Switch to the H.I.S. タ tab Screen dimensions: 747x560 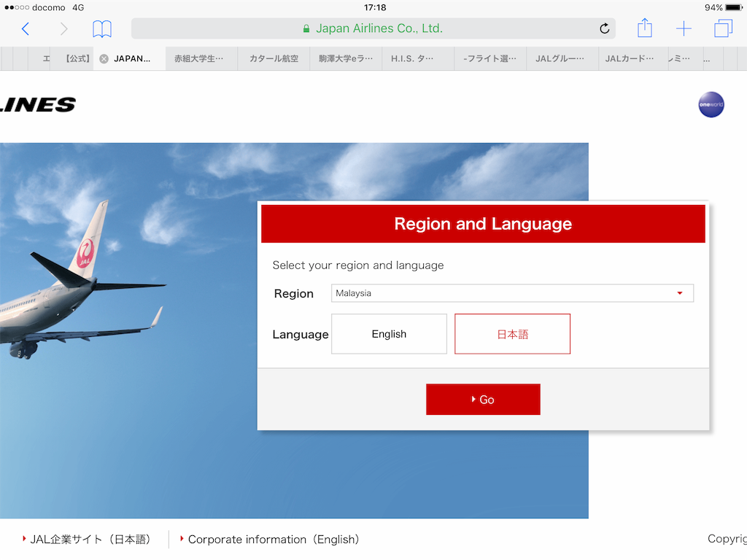[x=418, y=58]
